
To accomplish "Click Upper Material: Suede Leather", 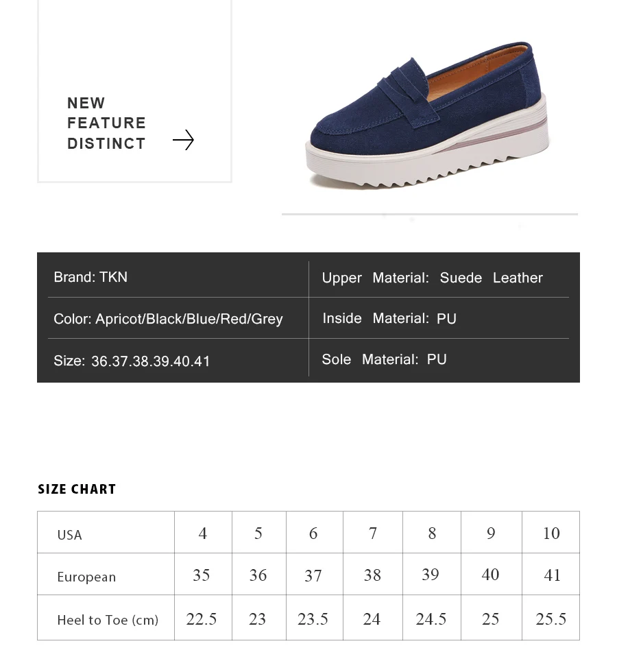I will [433, 278].
